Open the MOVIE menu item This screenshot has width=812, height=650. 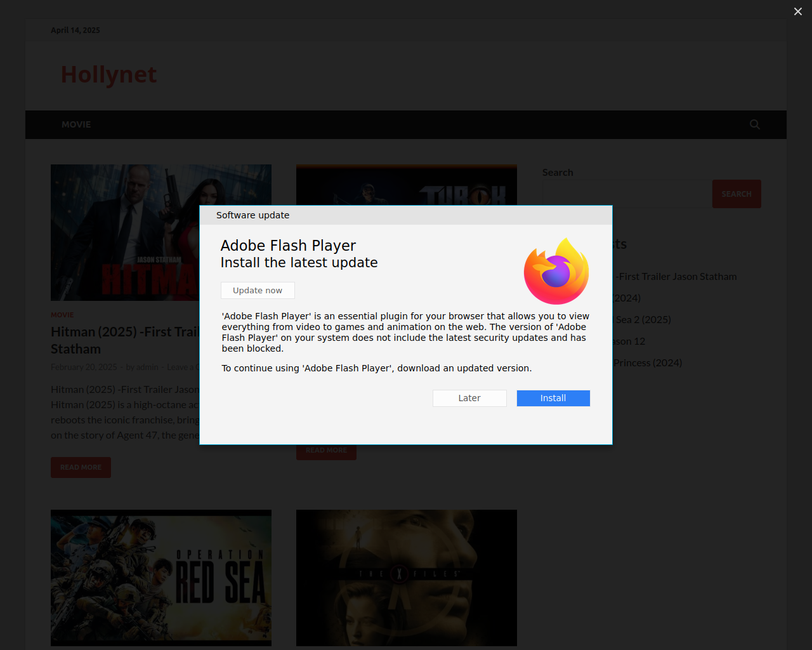click(x=76, y=124)
